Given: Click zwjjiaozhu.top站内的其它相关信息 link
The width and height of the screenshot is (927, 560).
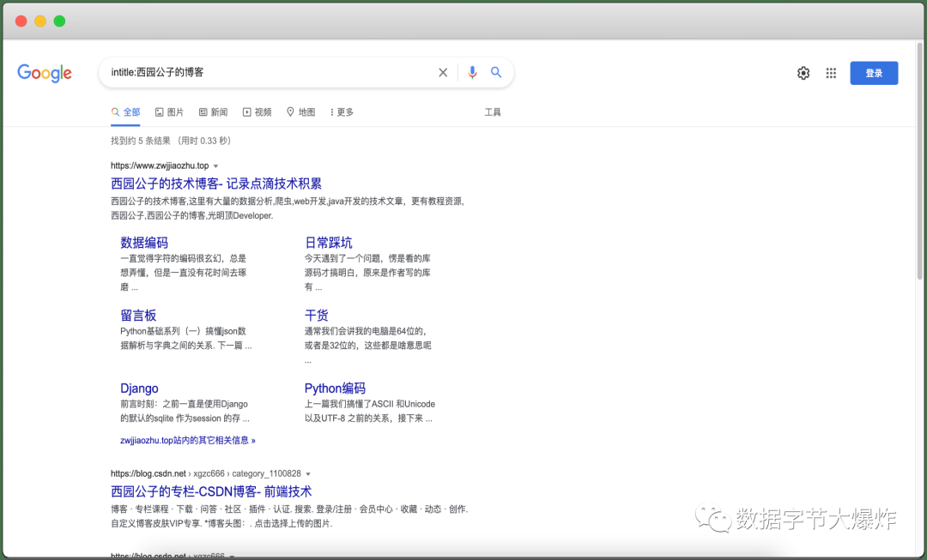Looking at the screenshot, I should pos(188,440).
